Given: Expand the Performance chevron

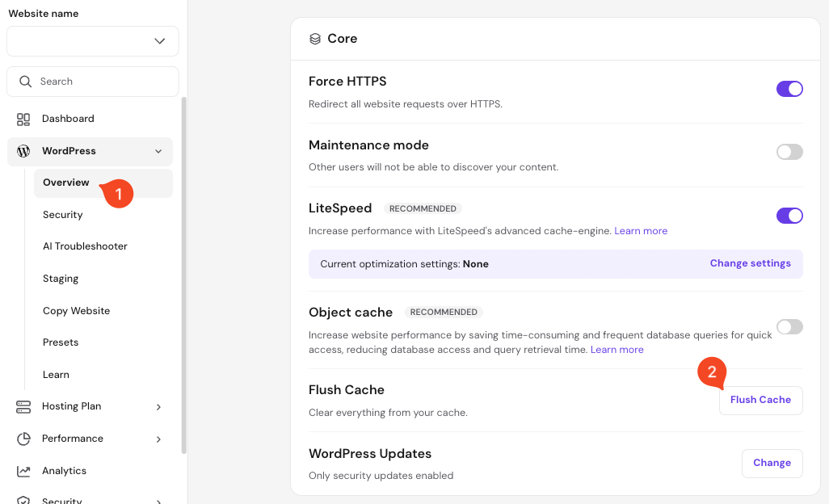Looking at the screenshot, I should 158,439.
